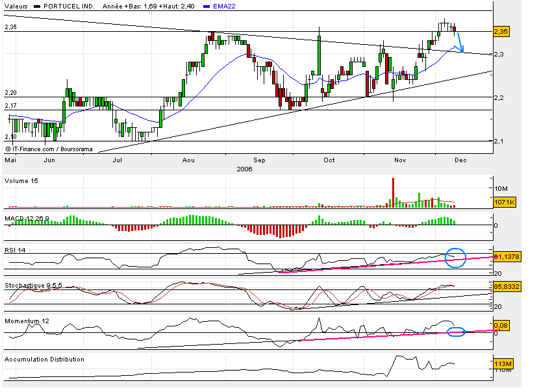The width and height of the screenshot is (539, 392).
Task: Click the Valeurs label
Action: 16,6
